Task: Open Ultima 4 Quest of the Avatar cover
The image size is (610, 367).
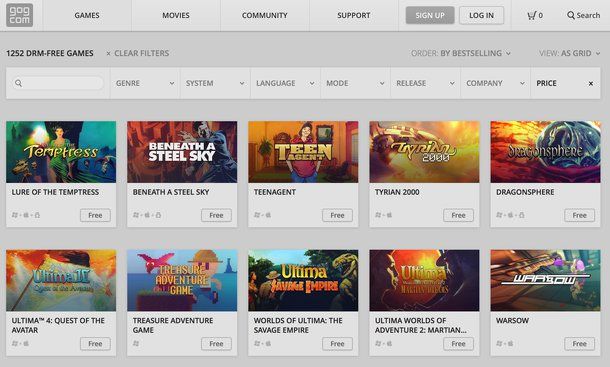Action: pos(61,280)
